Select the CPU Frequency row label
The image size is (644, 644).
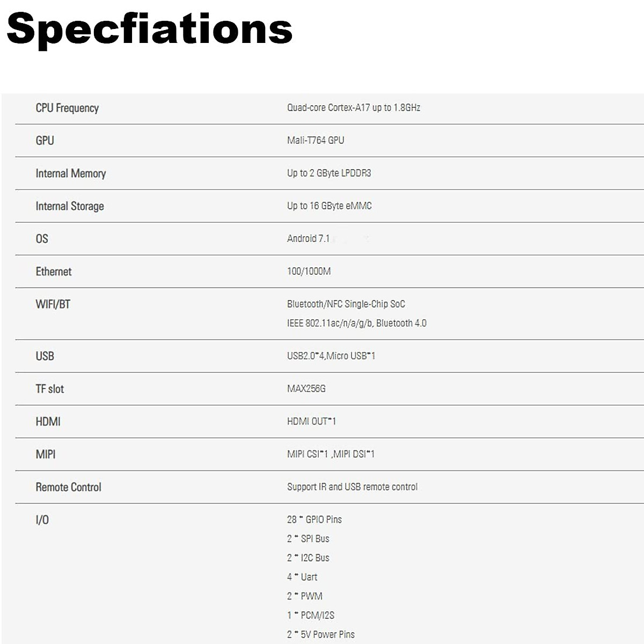coord(67,108)
